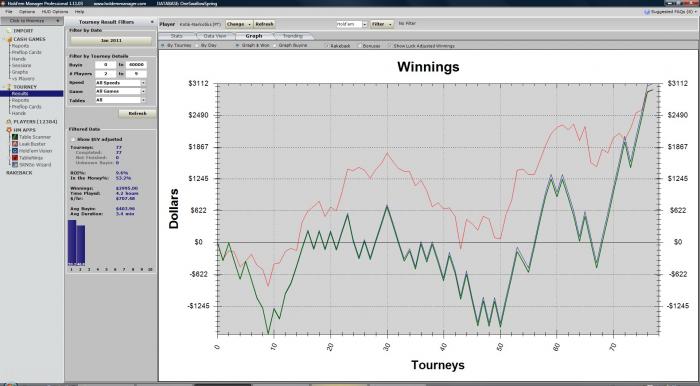Select Tourney Results in sidebar

point(32,94)
